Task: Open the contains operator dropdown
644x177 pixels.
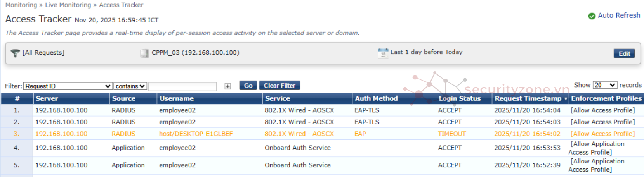Action: pyautogui.click(x=130, y=86)
